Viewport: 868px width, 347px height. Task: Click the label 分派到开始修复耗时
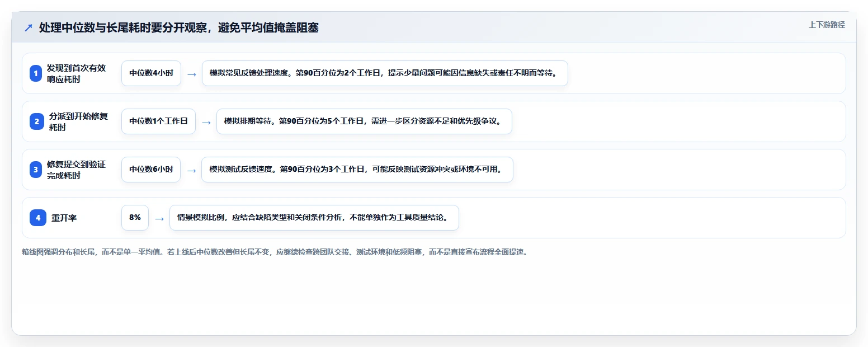click(x=78, y=121)
